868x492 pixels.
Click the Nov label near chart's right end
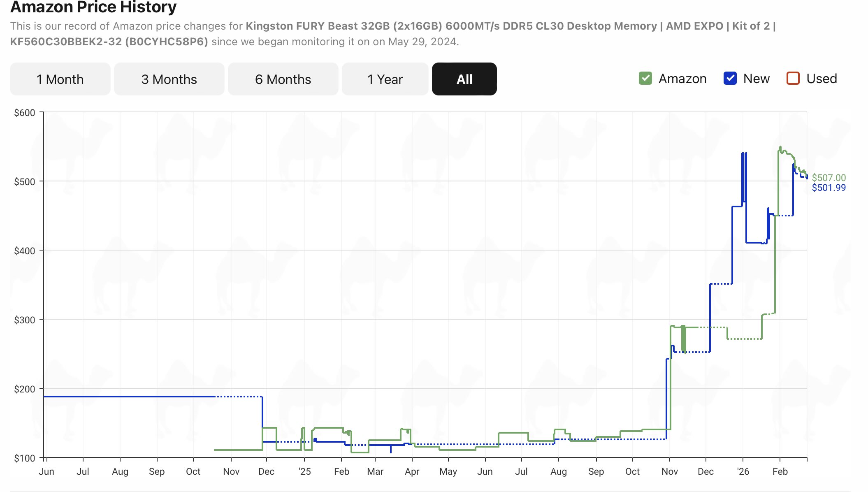[x=670, y=471]
